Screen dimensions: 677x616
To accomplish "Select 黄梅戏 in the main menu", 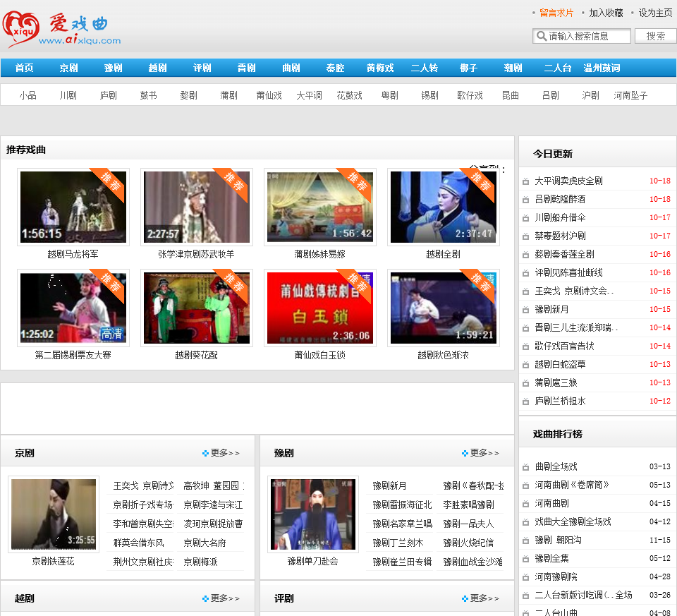I will point(380,68).
